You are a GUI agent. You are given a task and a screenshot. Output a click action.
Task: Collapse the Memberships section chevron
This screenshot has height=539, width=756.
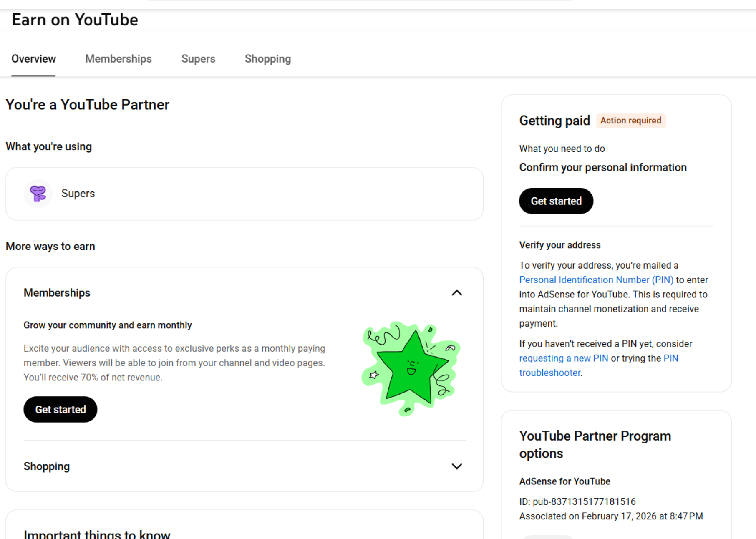pos(457,293)
